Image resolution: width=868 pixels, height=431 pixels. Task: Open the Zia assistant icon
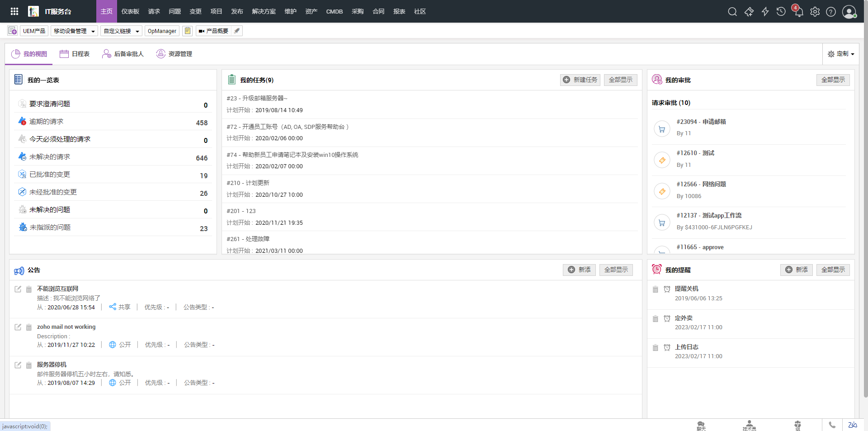pyautogui.click(x=853, y=425)
